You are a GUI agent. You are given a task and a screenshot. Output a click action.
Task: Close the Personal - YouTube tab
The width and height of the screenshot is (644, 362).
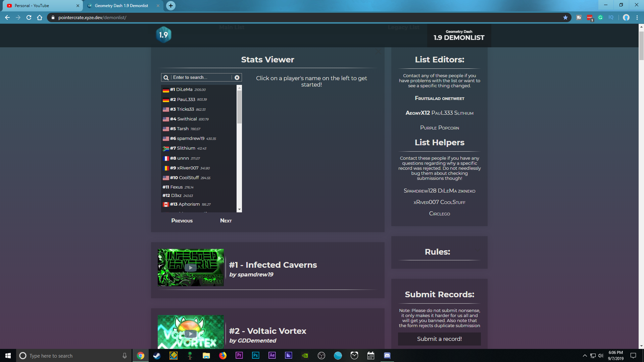tap(78, 6)
